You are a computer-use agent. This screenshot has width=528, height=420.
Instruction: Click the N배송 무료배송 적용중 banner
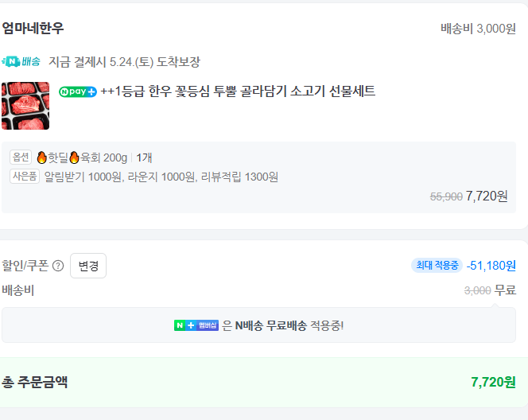click(x=258, y=325)
